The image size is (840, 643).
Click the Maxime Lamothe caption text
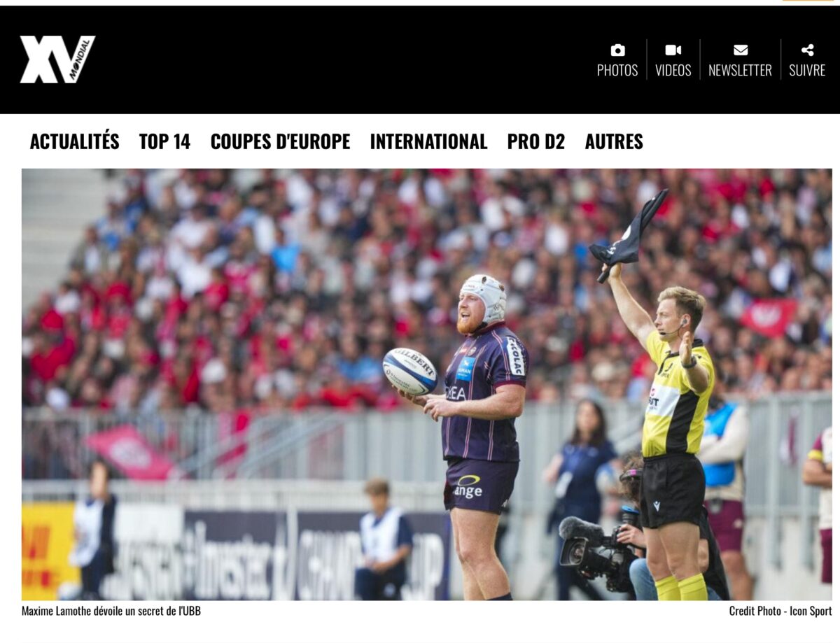(111, 611)
